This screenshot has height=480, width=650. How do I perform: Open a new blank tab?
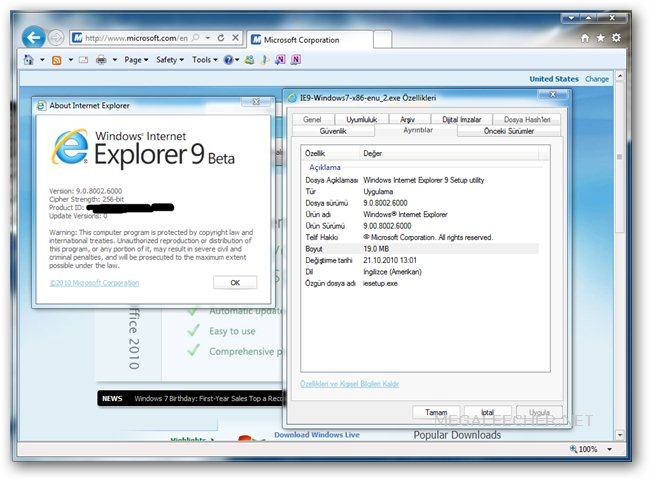click(382, 40)
